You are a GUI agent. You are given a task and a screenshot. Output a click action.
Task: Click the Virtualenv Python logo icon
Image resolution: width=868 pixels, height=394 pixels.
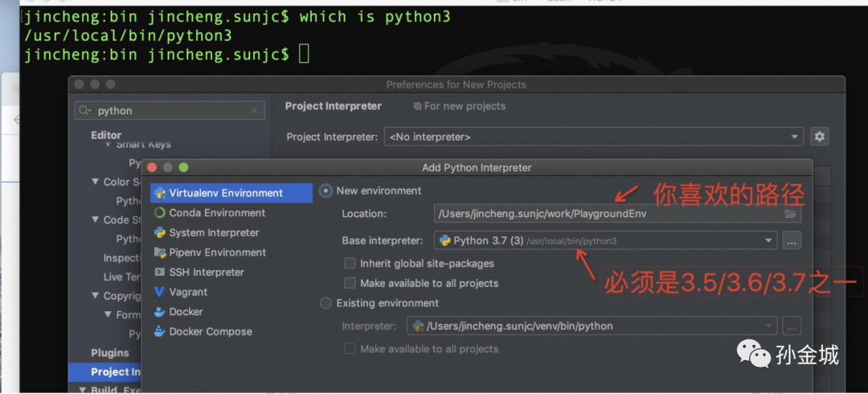(x=160, y=193)
